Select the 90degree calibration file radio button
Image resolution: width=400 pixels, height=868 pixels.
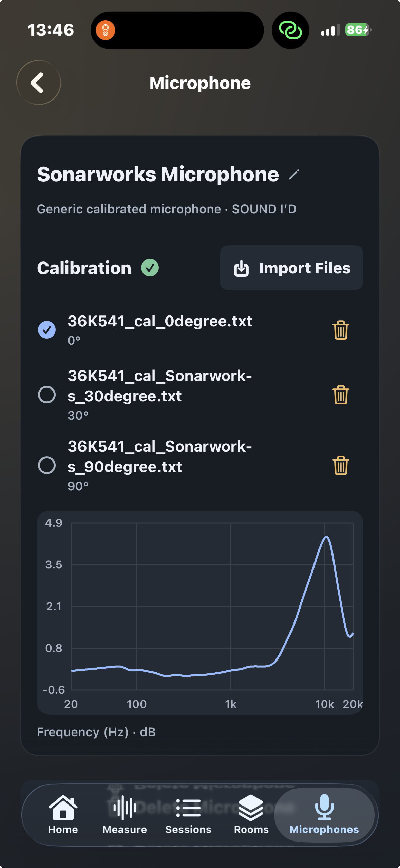click(47, 465)
